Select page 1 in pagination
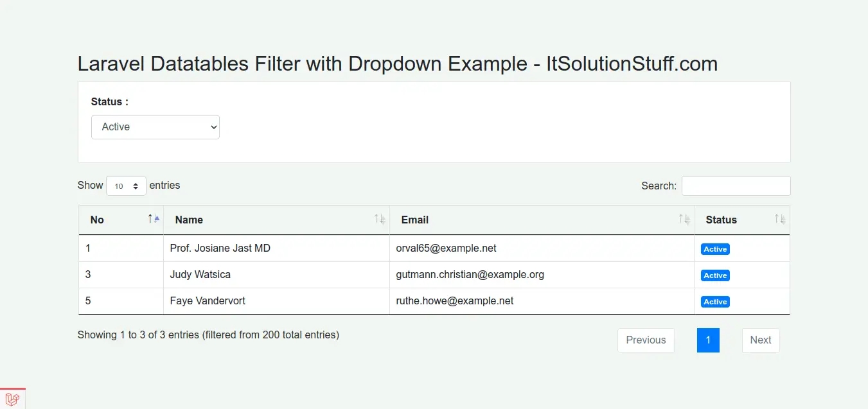Screen dimensions: 868x409 coord(708,340)
